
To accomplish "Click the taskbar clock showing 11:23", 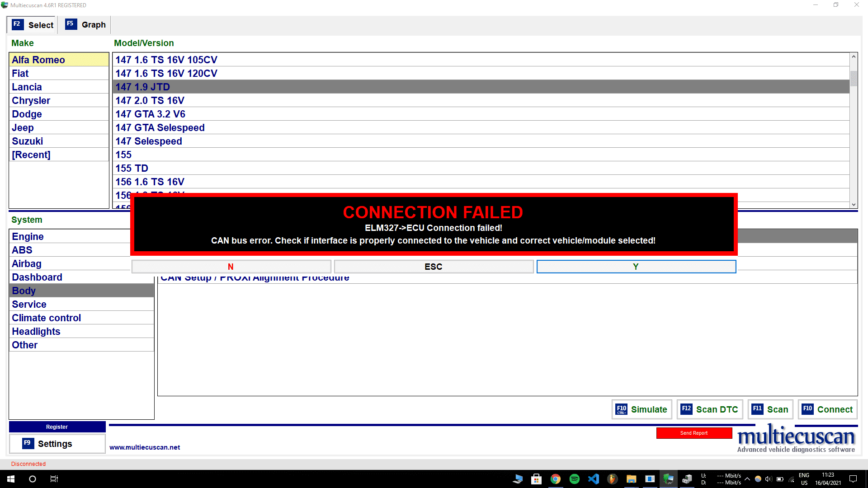I will pos(828,479).
